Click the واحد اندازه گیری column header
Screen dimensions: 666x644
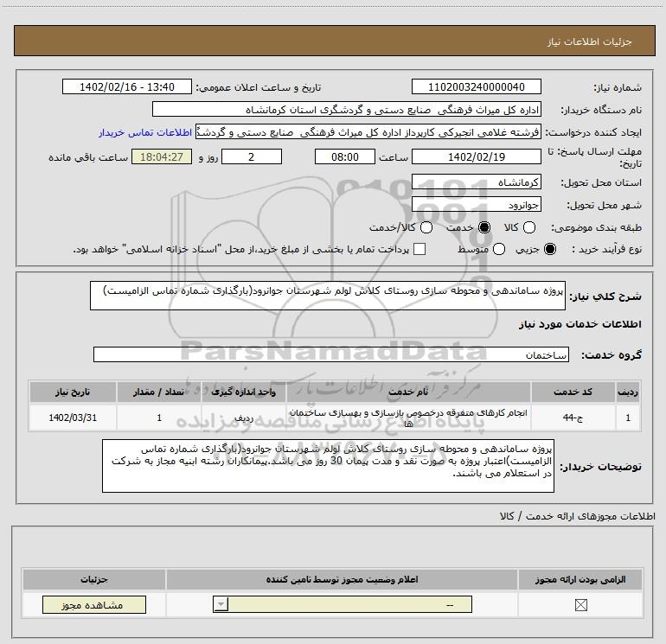(x=243, y=392)
